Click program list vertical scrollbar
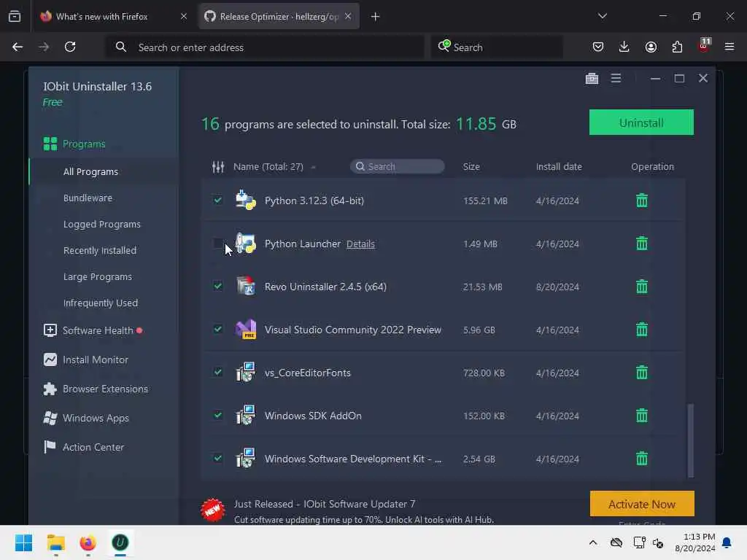The height and width of the screenshot is (560, 747). pos(690,440)
